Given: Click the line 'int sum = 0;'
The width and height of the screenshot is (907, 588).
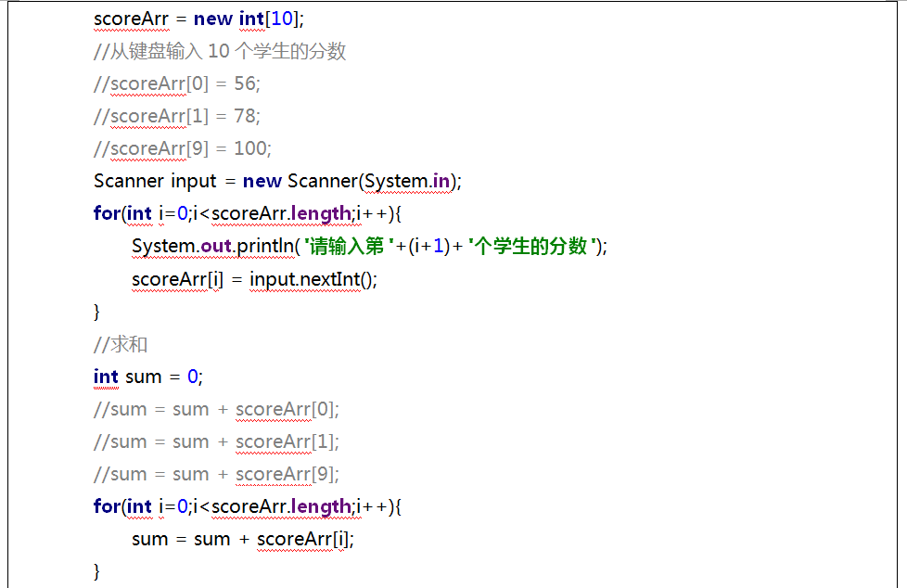Looking at the screenshot, I should [148, 377].
